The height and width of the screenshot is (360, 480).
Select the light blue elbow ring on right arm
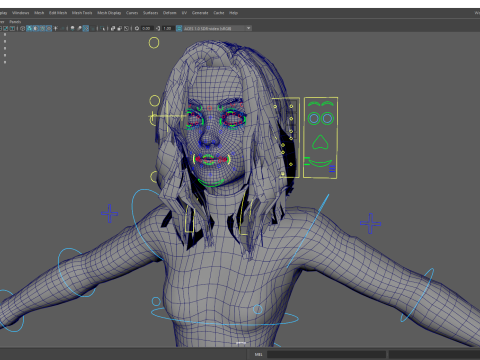click(76, 273)
